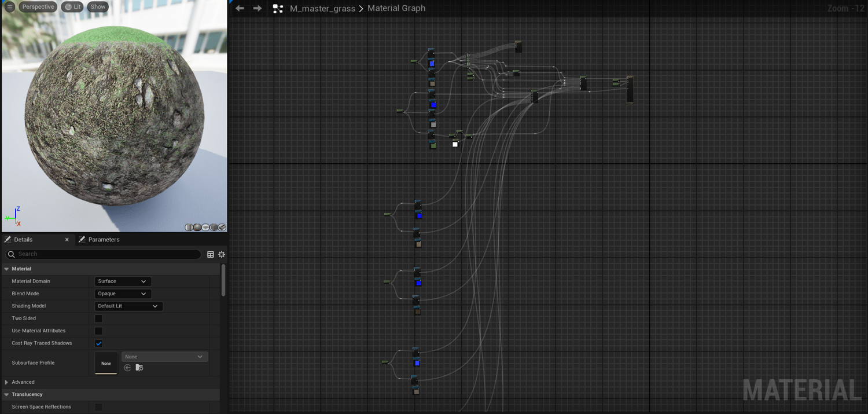Click the Subsurface Profile None thumbnail

pos(106,363)
